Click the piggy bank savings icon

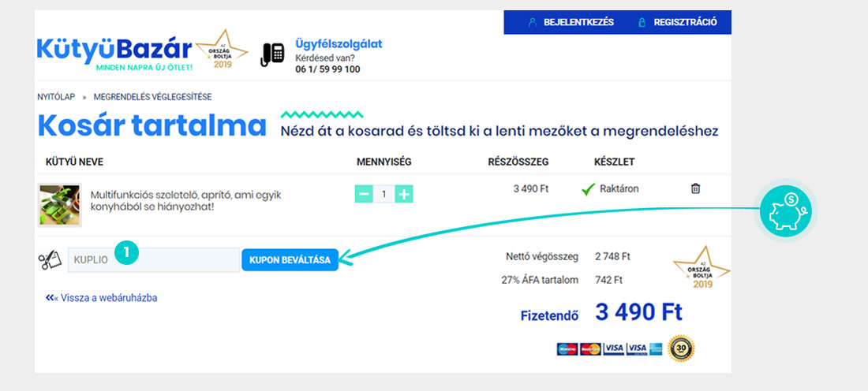click(785, 211)
